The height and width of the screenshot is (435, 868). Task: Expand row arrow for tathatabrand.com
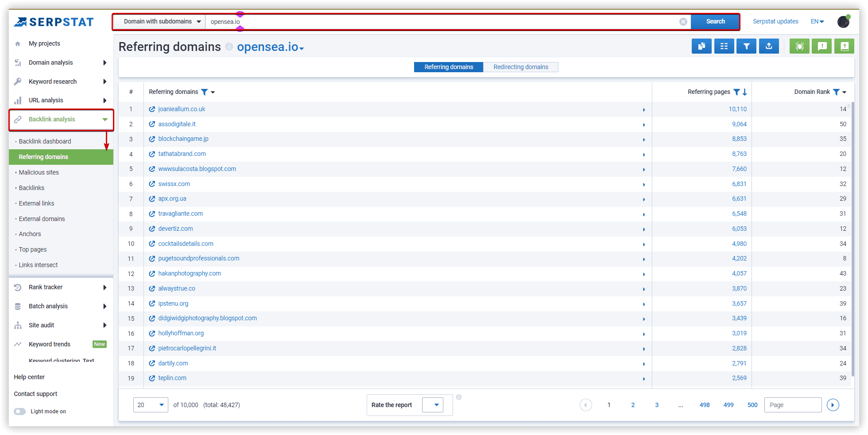point(644,155)
